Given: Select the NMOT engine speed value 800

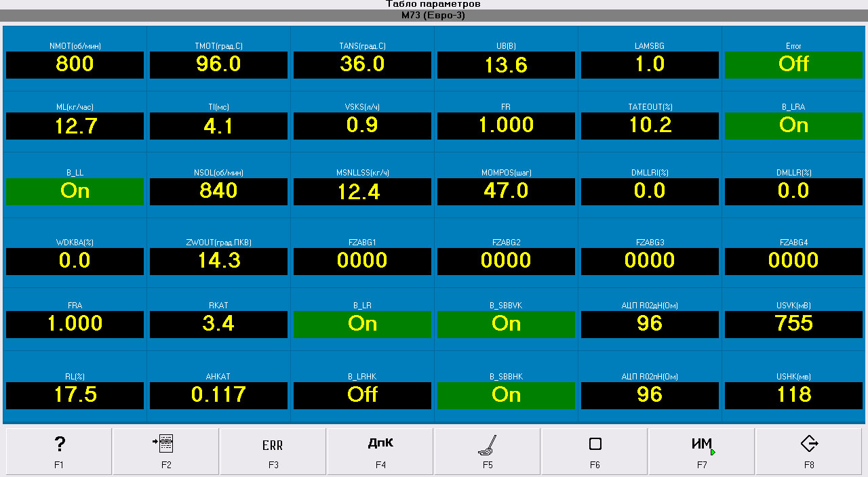Looking at the screenshot, I should click(75, 64).
